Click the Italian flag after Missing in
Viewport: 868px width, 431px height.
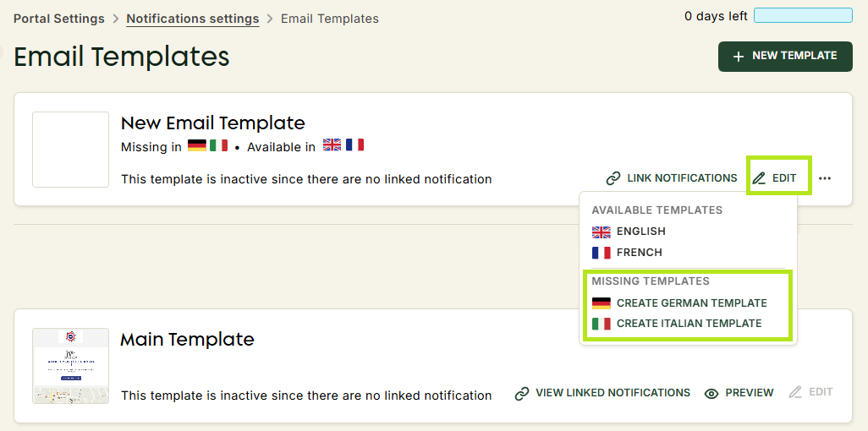coord(218,146)
